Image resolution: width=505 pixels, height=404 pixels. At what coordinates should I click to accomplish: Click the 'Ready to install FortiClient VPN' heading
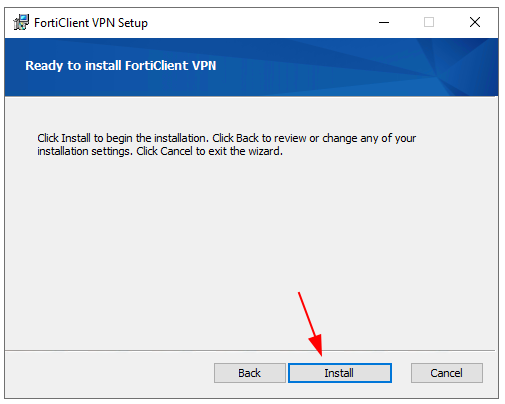tap(121, 66)
